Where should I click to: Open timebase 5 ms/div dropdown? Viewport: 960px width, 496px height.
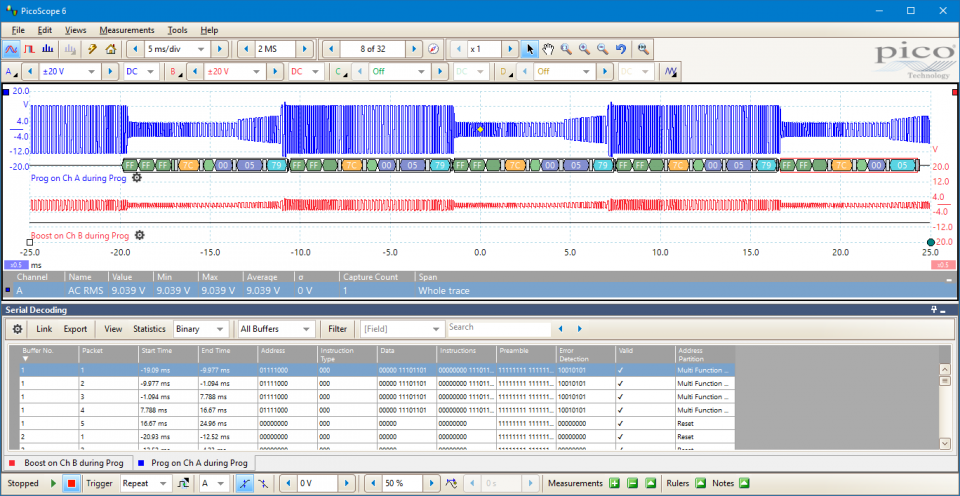tap(200, 49)
